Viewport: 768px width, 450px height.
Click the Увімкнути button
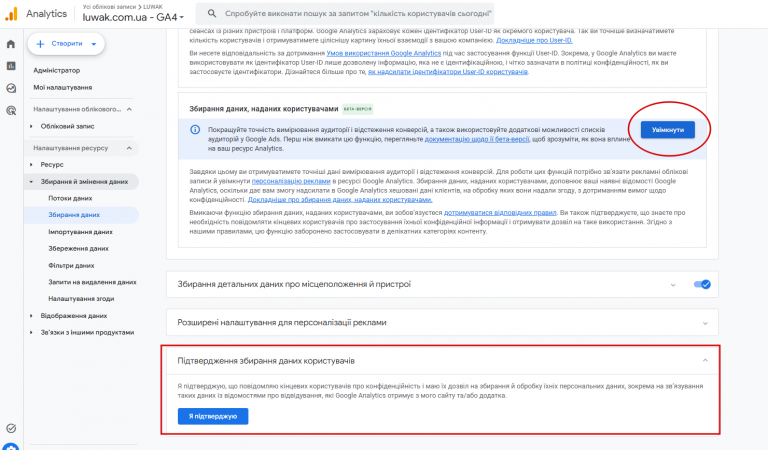coord(668,130)
